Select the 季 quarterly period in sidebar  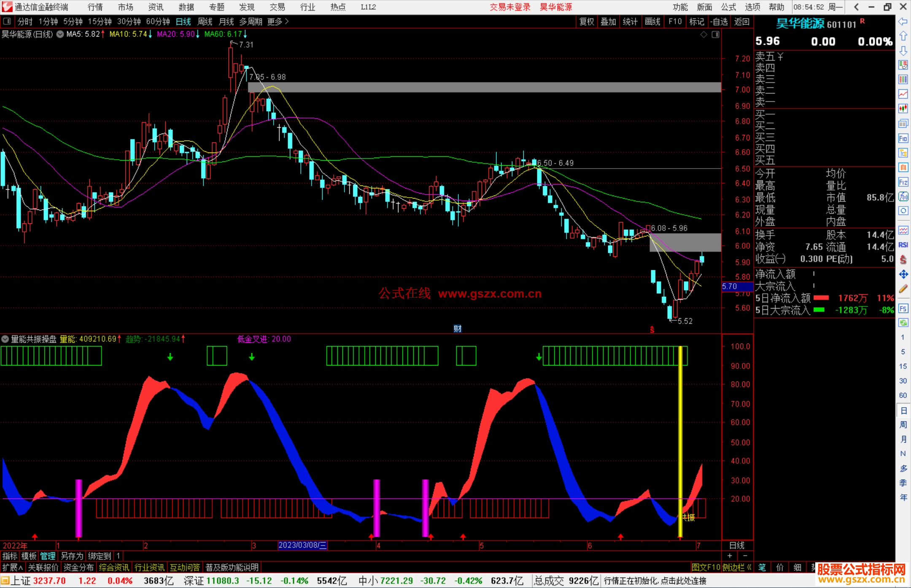[903, 483]
